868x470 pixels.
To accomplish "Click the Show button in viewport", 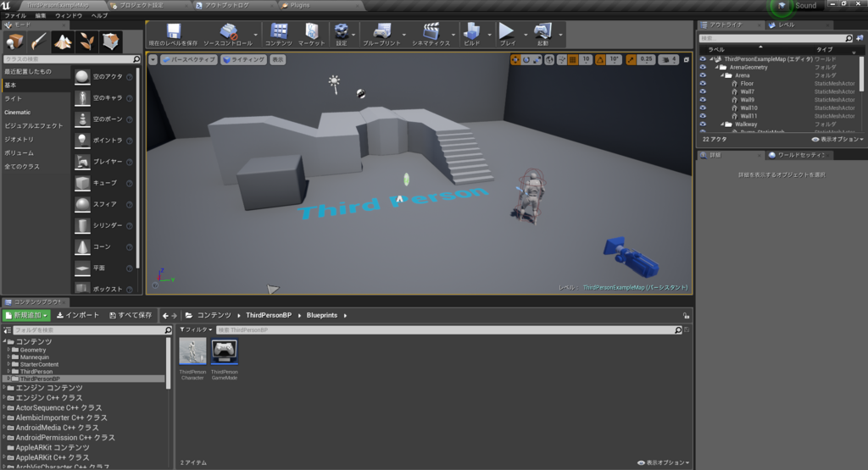I will pyautogui.click(x=277, y=60).
